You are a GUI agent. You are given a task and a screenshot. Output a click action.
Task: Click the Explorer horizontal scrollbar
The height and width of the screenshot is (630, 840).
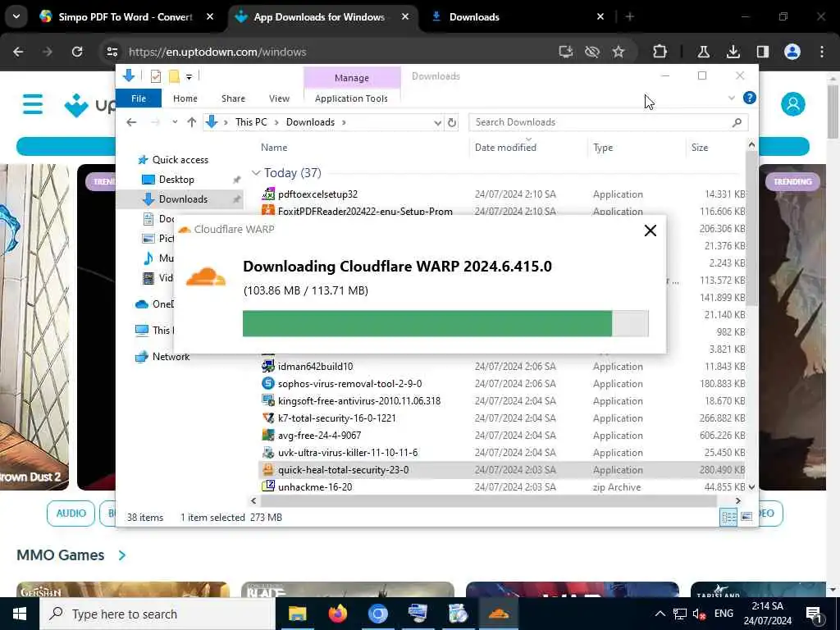[x=488, y=500]
